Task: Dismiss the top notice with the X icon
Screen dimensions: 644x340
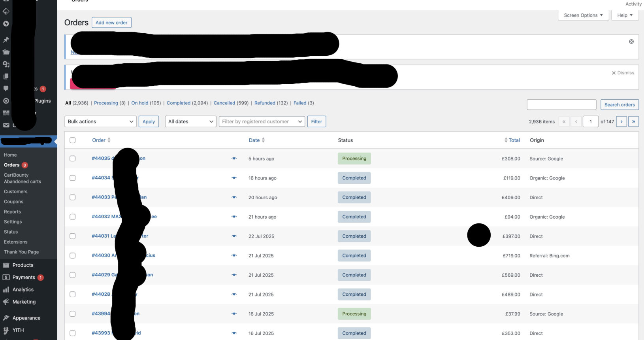Action: (x=631, y=42)
